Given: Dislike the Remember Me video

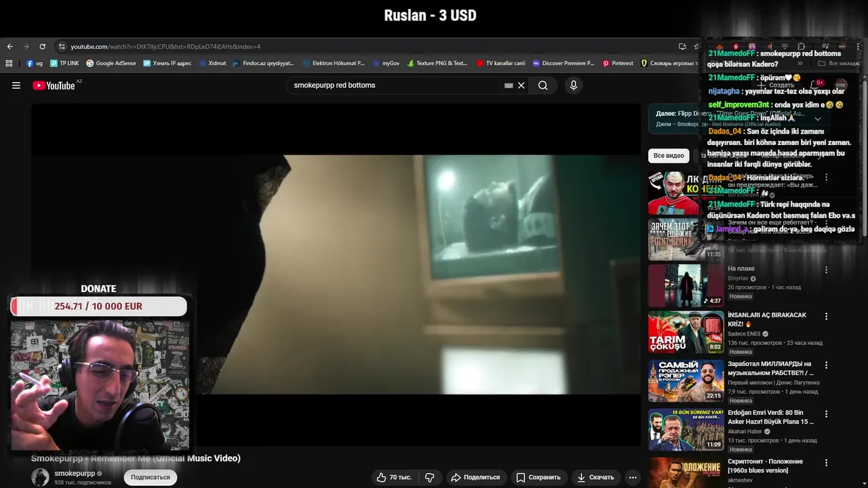Looking at the screenshot, I should click(430, 477).
